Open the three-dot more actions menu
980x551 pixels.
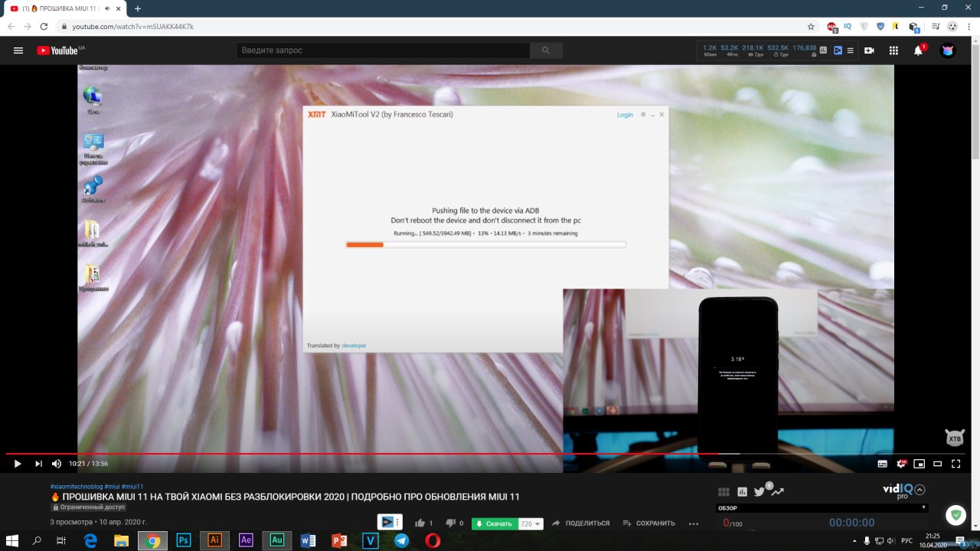click(694, 523)
